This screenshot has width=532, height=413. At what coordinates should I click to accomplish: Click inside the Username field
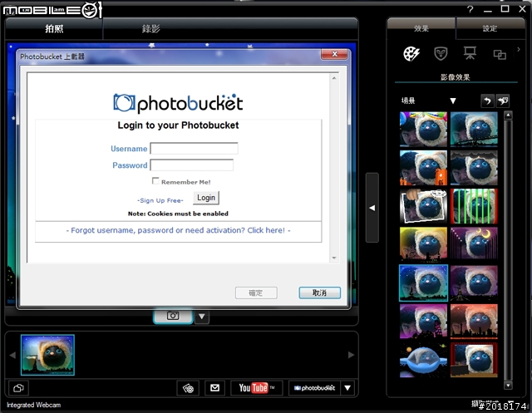194,149
